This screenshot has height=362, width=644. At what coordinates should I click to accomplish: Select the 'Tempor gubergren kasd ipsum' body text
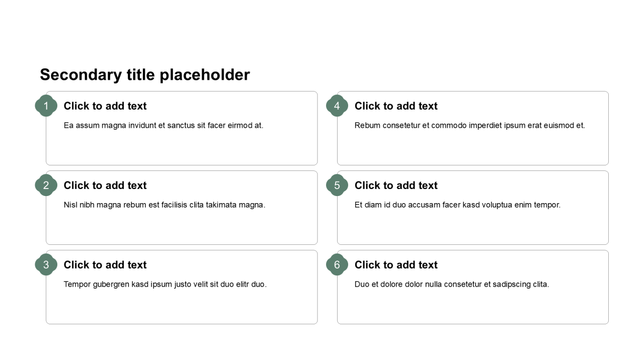[x=165, y=284]
